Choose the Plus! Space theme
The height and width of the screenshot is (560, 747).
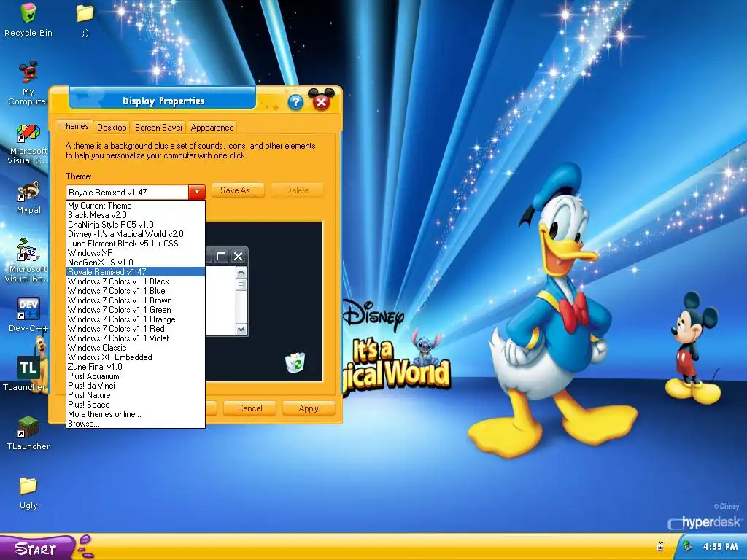pyautogui.click(x=136, y=405)
